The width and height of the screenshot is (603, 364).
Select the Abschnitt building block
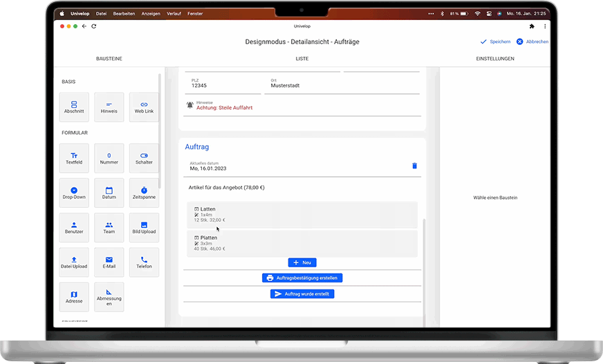(x=74, y=107)
